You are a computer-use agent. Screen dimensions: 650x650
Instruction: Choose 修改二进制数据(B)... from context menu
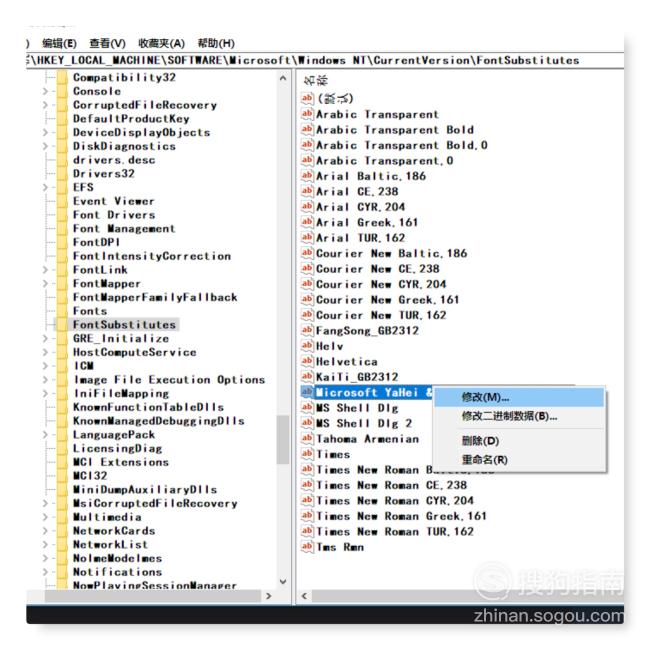[519, 416]
